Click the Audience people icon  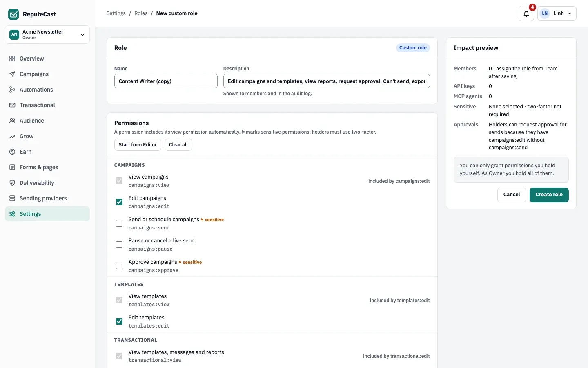click(x=12, y=121)
